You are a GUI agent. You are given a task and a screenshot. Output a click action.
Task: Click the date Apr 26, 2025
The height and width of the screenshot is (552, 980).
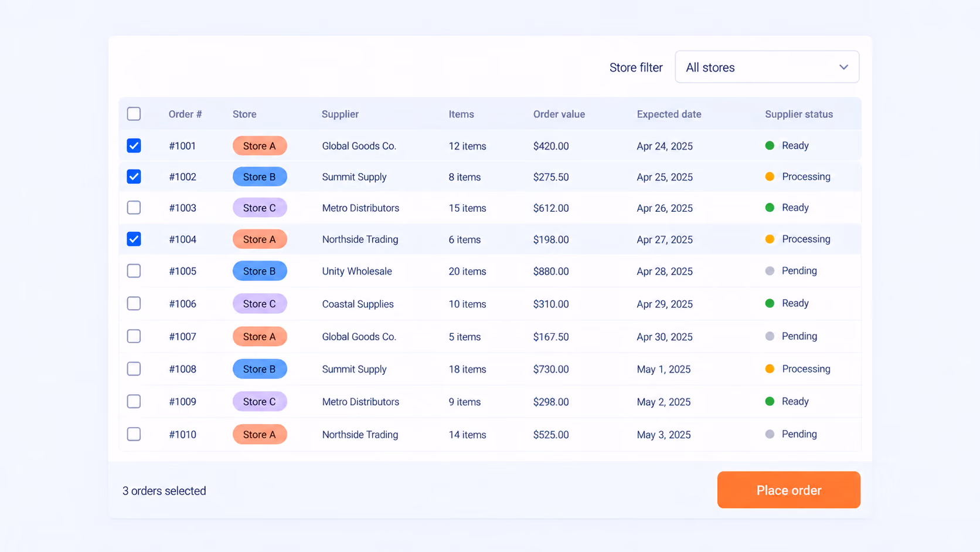click(665, 208)
